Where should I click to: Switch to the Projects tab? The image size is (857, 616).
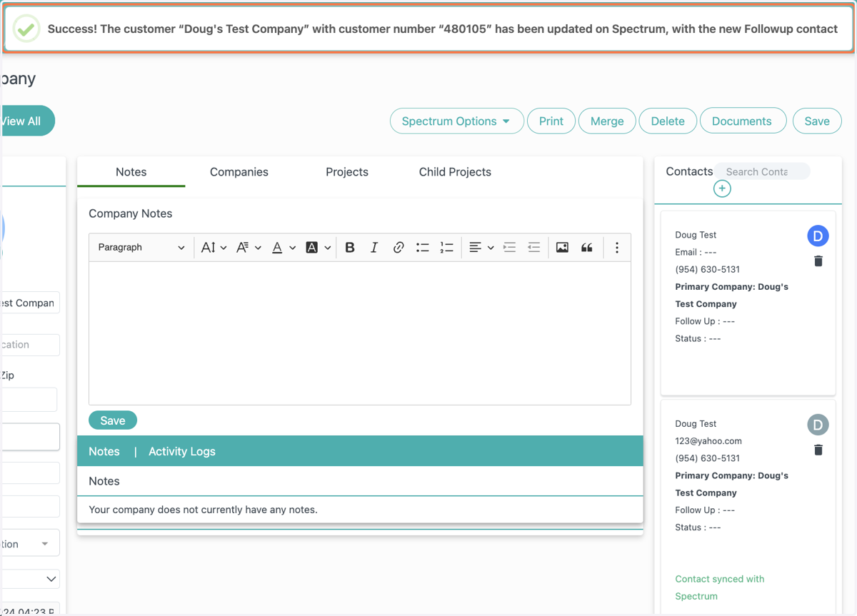(347, 172)
